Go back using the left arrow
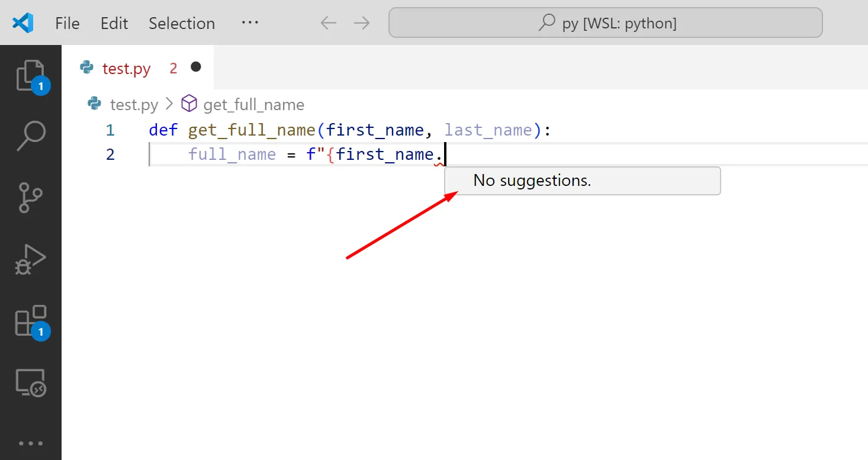 click(328, 23)
